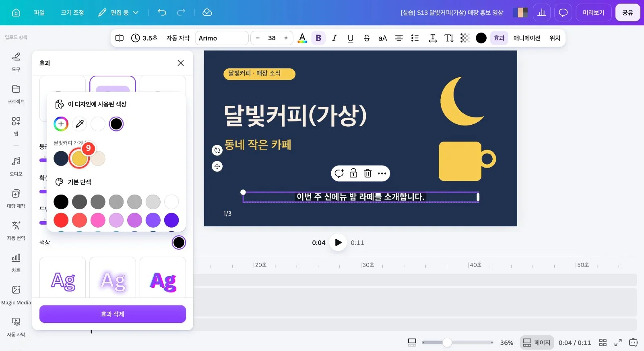The image size is (644, 351).
Task: Redo the last action
Action: pyautogui.click(x=181, y=12)
